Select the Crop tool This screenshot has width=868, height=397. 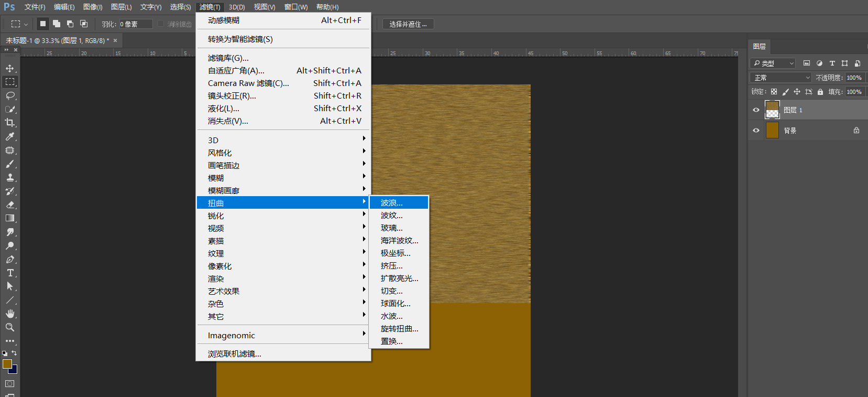click(x=10, y=123)
